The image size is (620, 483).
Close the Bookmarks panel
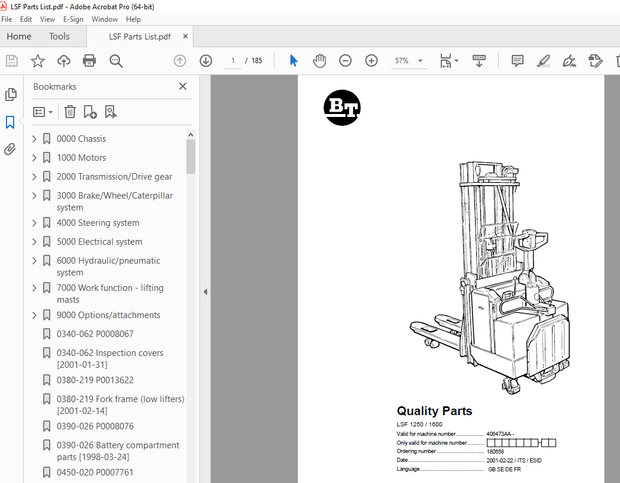point(183,87)
